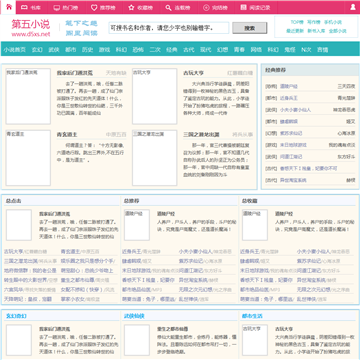Open 三国之潜龙出渊 cover thumbnail
Viewport: 360px width, 360px height.
pos(155,158)
